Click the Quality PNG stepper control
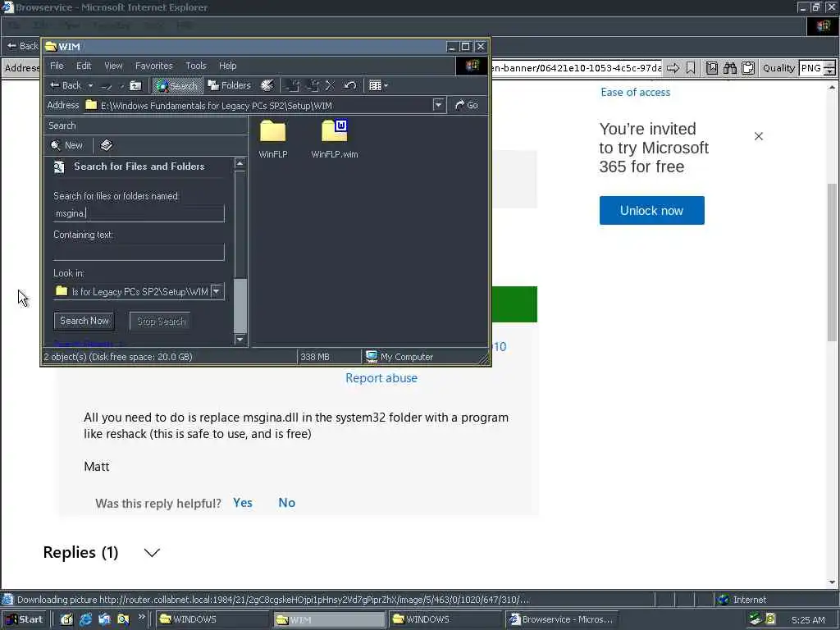Screen dimensions: 840x630 (830, 68)
